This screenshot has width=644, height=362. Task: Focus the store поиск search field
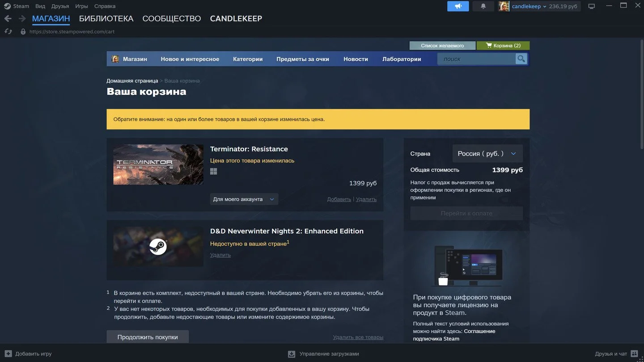point(477,59)
